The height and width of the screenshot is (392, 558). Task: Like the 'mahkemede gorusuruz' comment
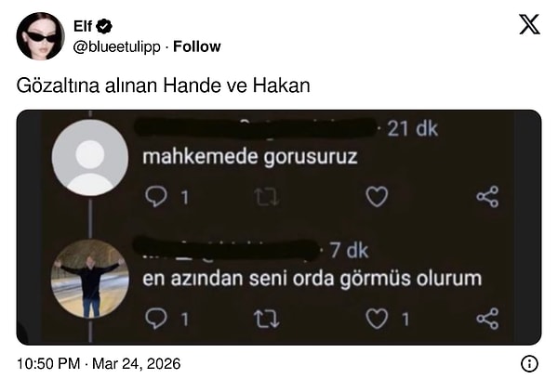(x=377, y=197)
